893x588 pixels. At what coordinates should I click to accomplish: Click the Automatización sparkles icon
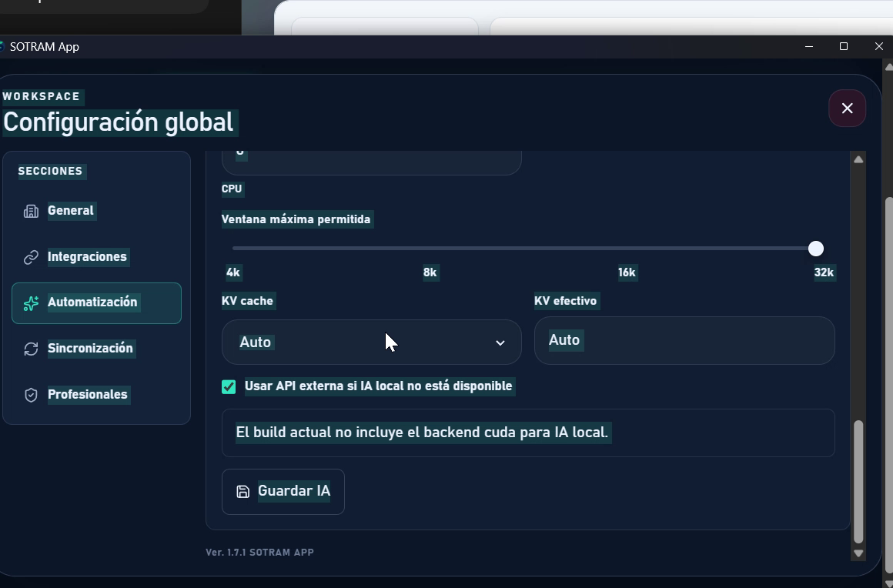[31, 302]
